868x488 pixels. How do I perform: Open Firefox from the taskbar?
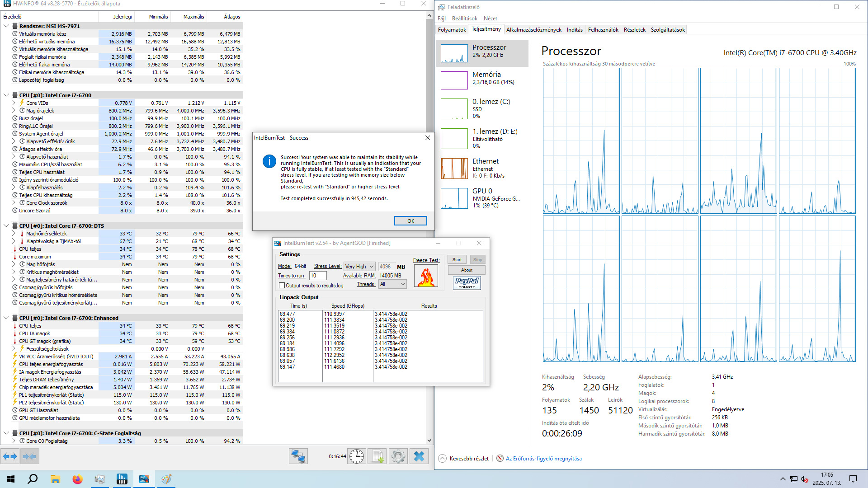click(78, 479)
